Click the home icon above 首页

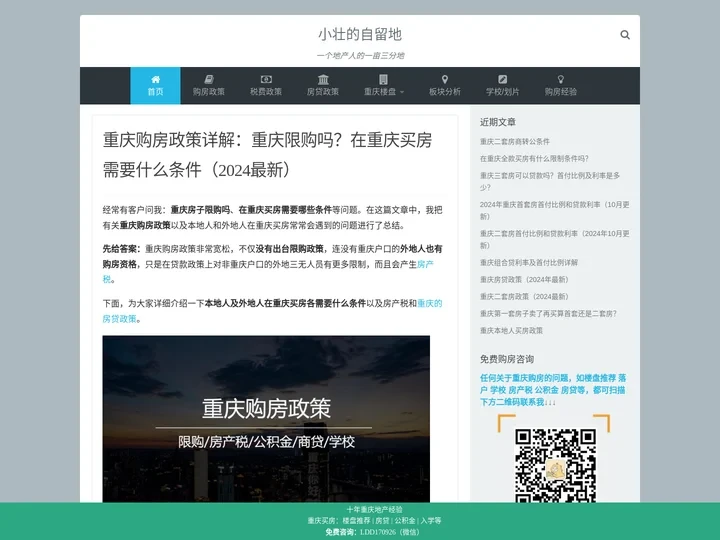pos(155,79)
